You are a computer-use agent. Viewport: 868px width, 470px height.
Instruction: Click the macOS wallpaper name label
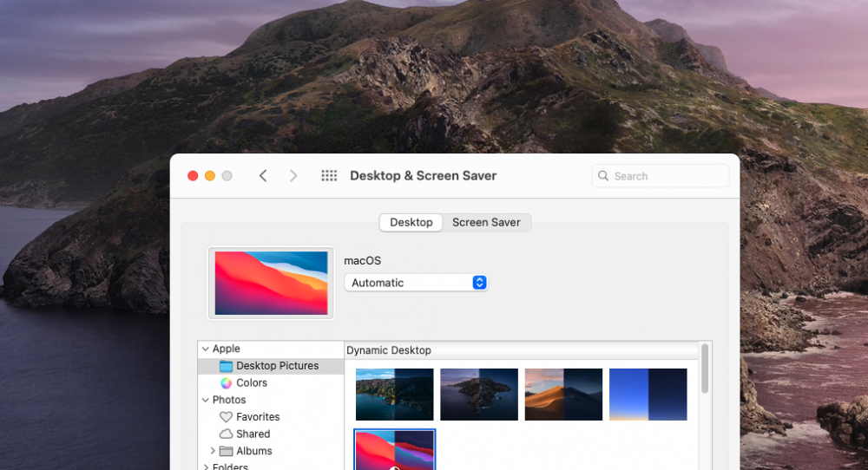coord(363,260)
